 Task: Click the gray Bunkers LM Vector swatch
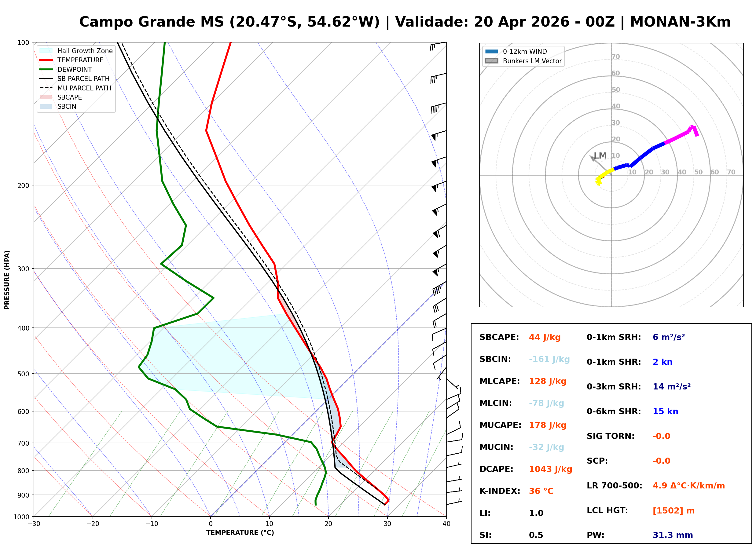[x=491, y=61]
